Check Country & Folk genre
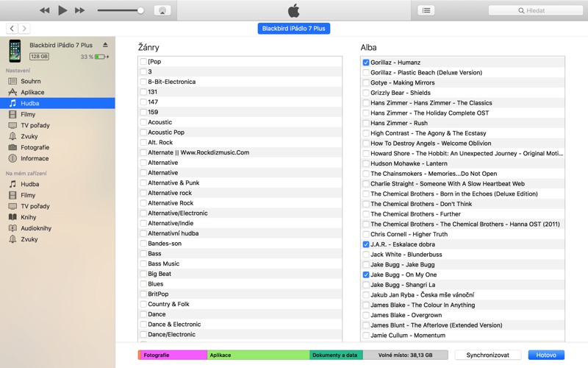588x368 pixels. [x=143, y=304]
